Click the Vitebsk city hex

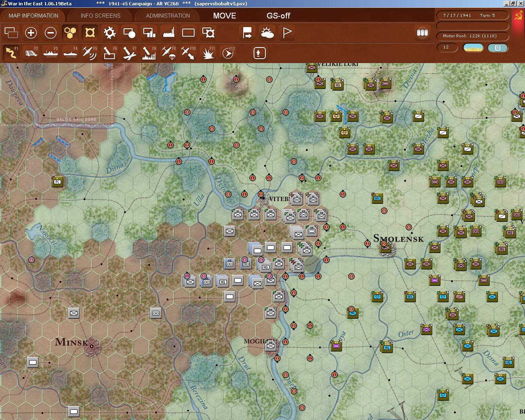pyautogui.click(x=263, y=198)
